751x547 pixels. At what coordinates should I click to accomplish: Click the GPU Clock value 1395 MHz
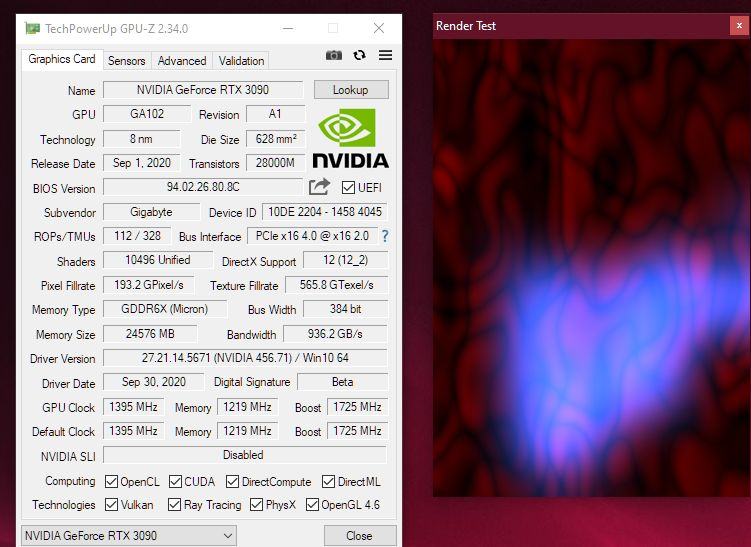pyautogui.click(x=134, y=407)
